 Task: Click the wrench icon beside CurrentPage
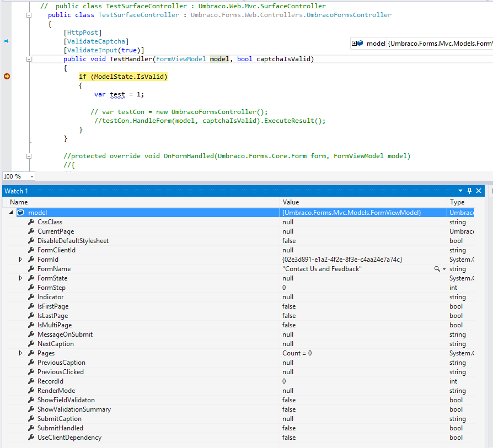click(x=31, y=231)
